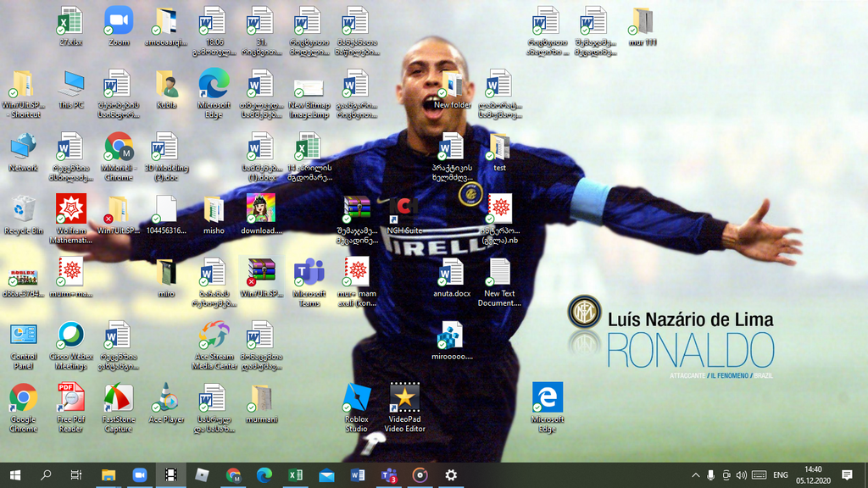Screen dimensions: 868x488
Task: Select the NCH Suite shortcut
Action: [x=404, y=214]
